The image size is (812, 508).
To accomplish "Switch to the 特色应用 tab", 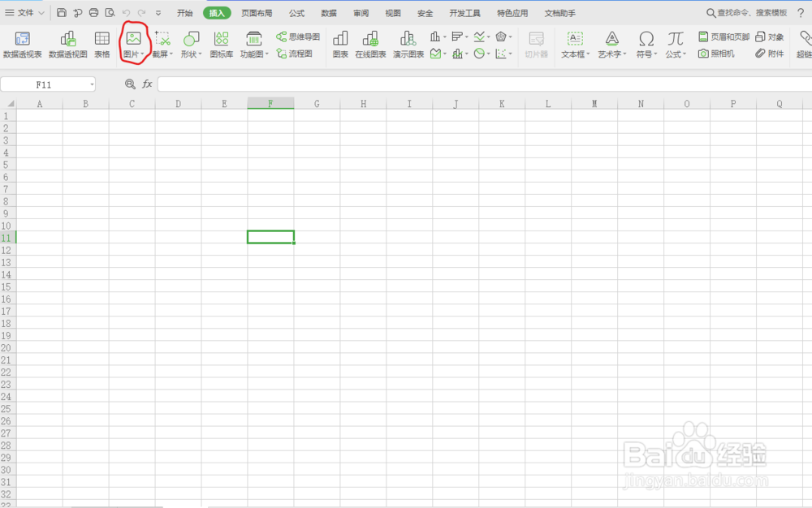I will [x=512, y=13].
